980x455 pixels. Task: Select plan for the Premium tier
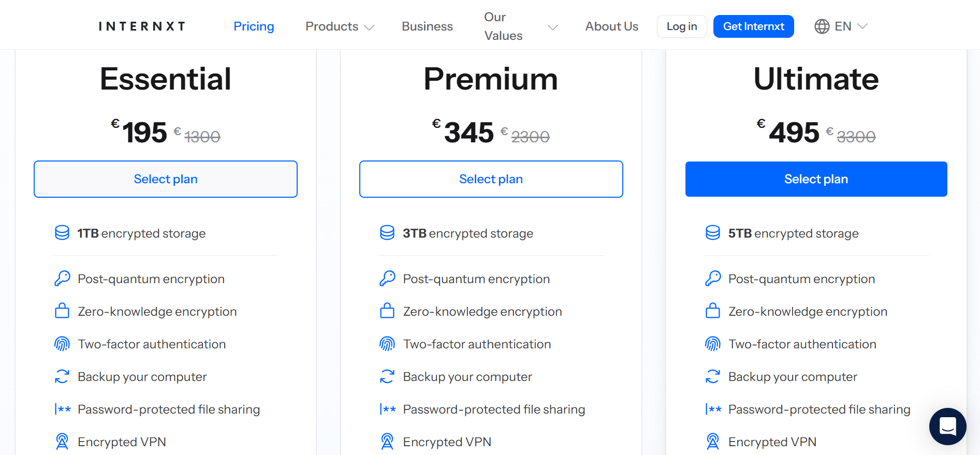[491, 179]
